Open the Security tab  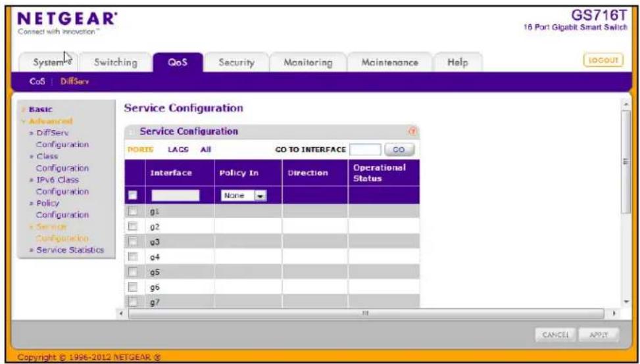point(236,63)
